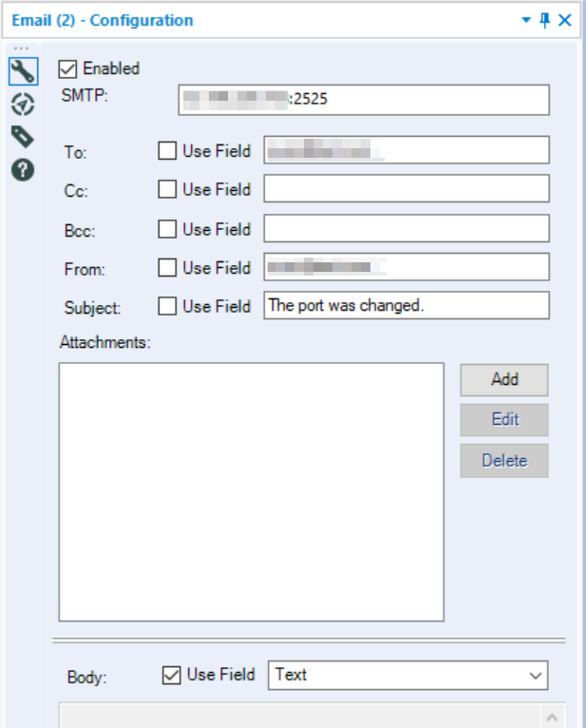Toggle Use Field for Subject
The height and width of the screenshot is (728, 586).
[x=167, y=306]
